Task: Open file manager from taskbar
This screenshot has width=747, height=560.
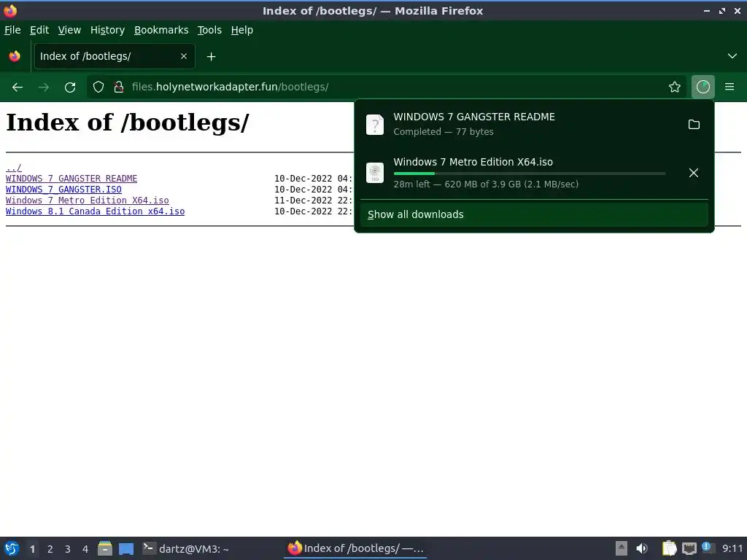Action: 105,548
